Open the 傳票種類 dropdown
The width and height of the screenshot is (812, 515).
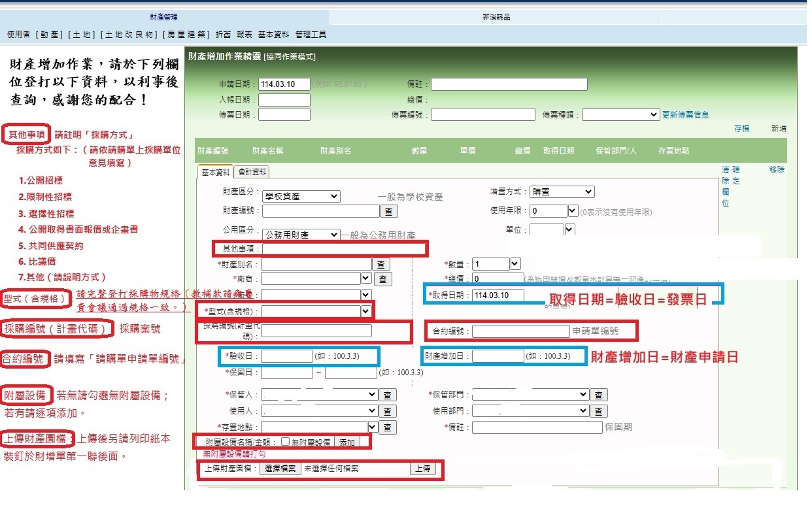pyautogui.click(x=621, y=114)
